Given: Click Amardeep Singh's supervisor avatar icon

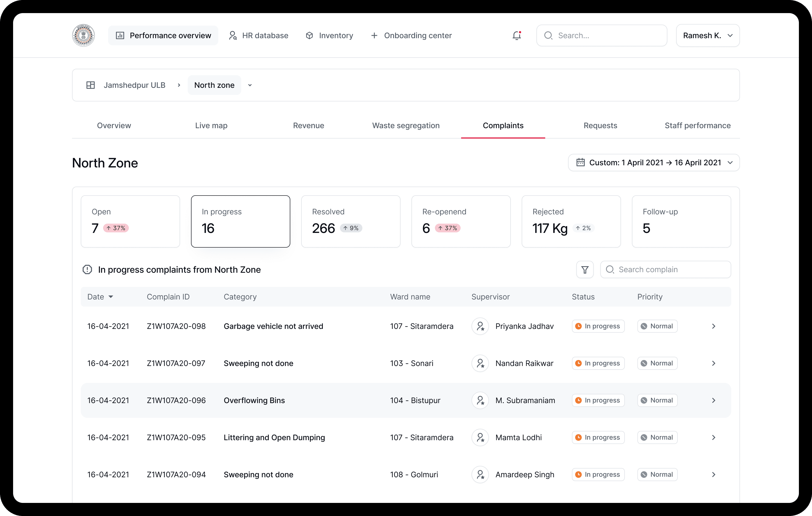Looking at the screenshot, I should click(x=480, y=475).
